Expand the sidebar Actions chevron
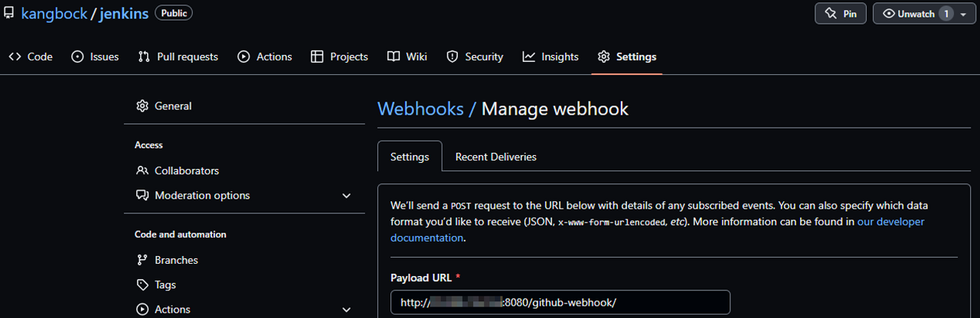The height and width of the screenshot is (318, 980). (347, 310)
